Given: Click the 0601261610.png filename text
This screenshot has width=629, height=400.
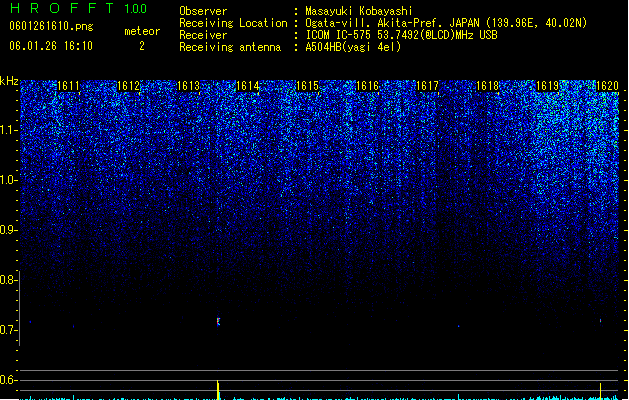Looking at the screenshot, I should (51, 26).
